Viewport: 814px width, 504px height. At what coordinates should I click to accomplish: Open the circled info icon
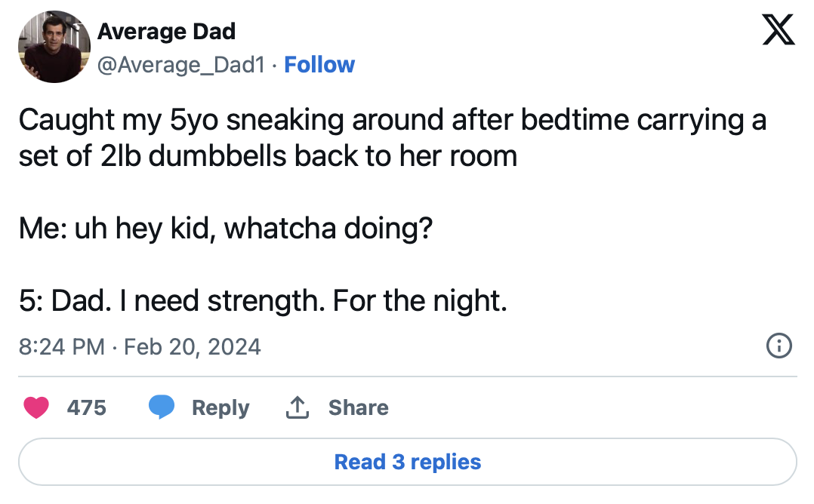pos(779,346)
